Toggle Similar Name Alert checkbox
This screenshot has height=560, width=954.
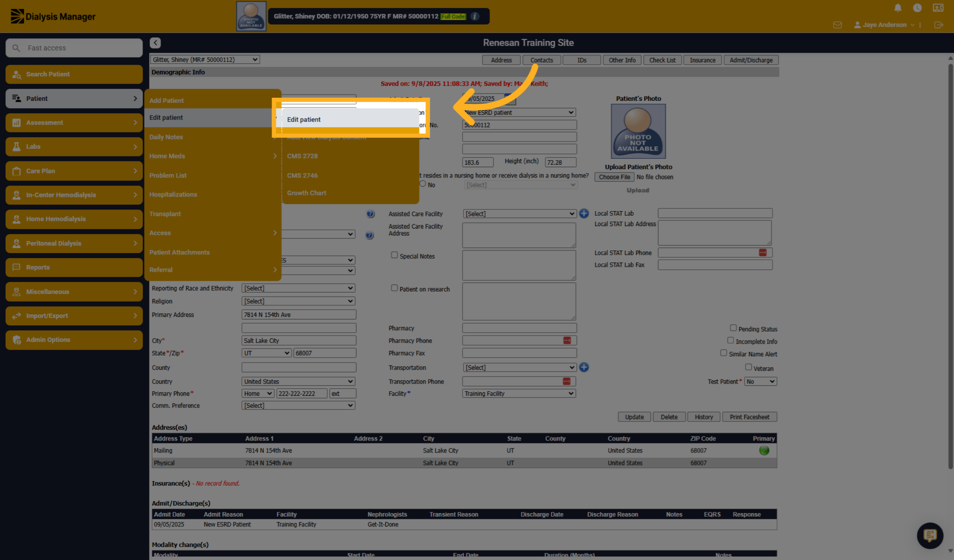(x=723, y=353)
